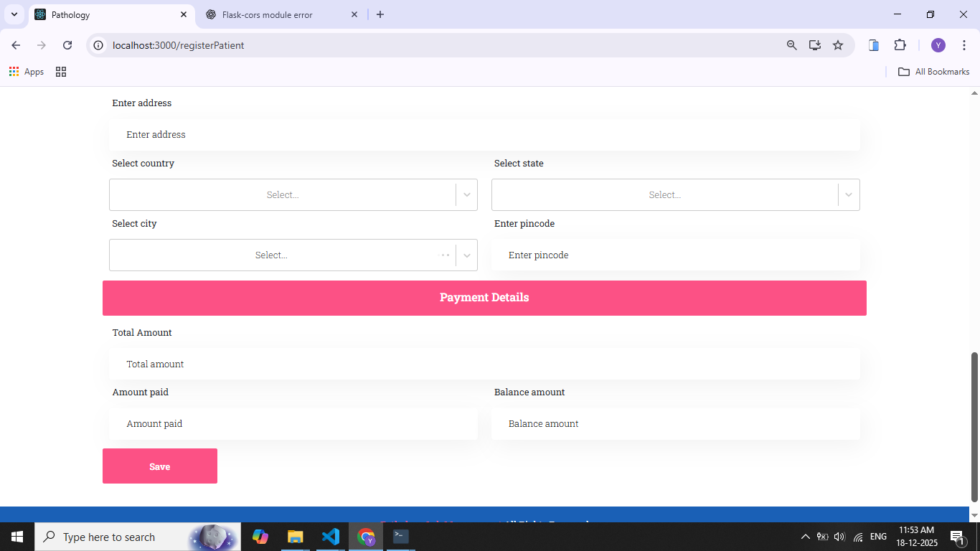Viewport: 980px width, 551px height.
Task: Open a new browser tab
Action: (x=380, y=14)
